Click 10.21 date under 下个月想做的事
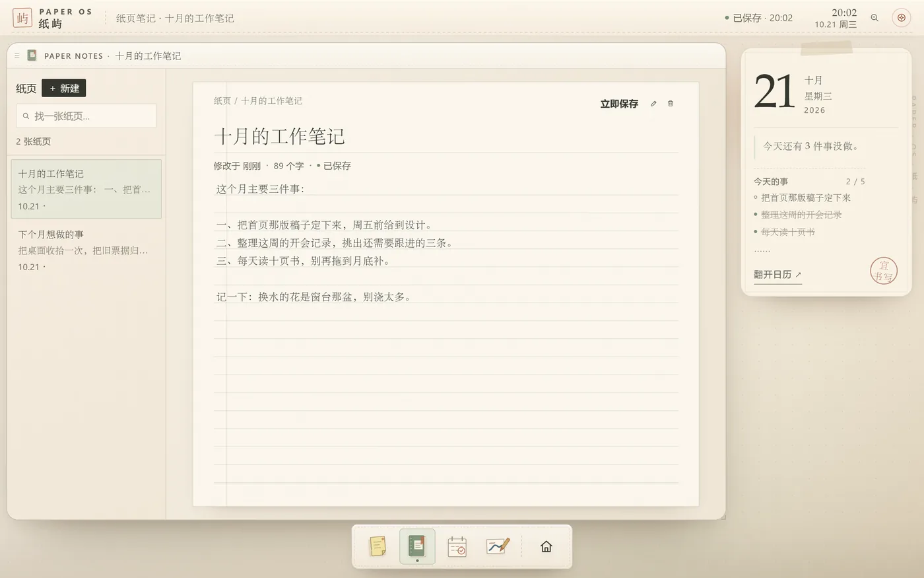 (x=29, y=267)
